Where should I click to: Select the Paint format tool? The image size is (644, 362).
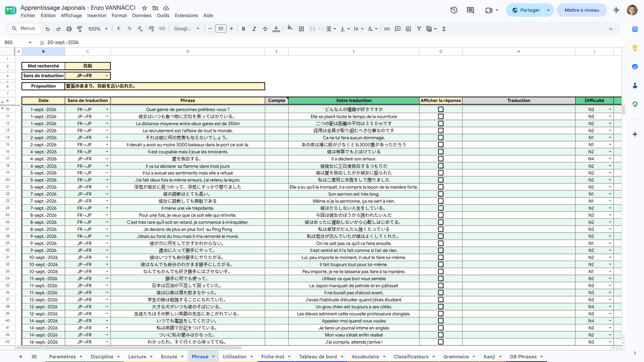tap(80, 29)
